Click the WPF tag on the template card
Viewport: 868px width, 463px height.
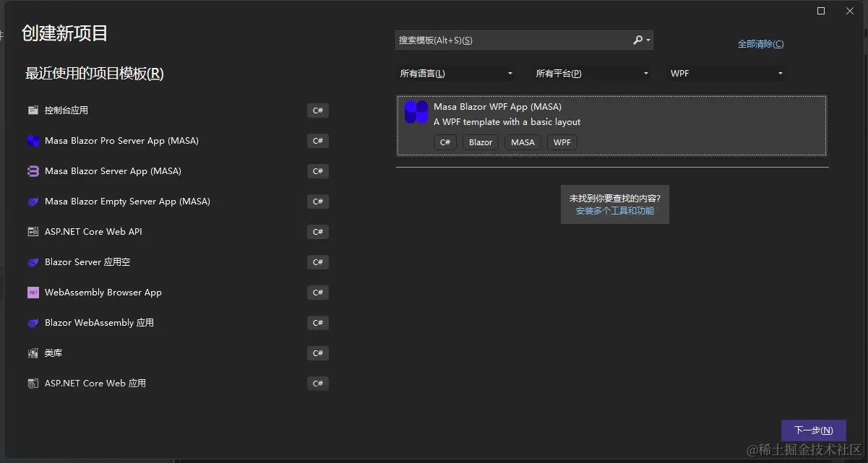[562, 142]
